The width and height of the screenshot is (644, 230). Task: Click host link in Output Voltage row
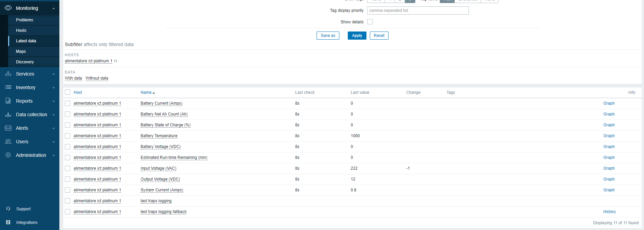(x=97, y=179)
